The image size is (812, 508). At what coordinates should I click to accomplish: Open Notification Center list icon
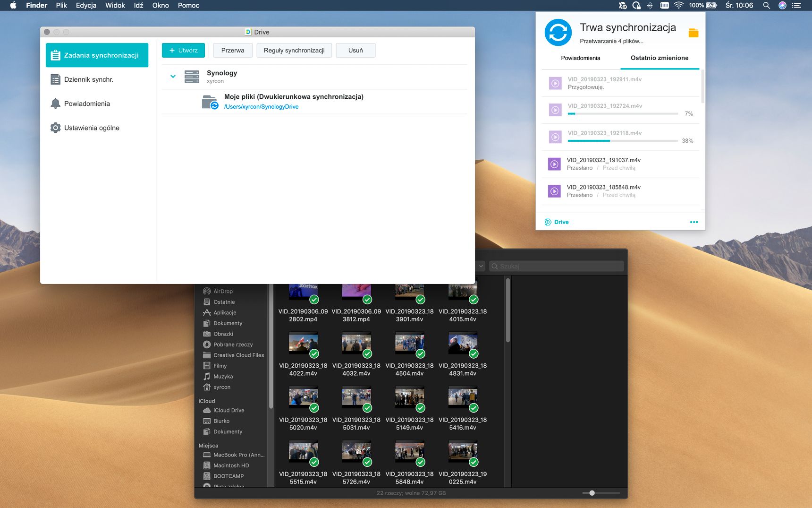pos(796,5)
